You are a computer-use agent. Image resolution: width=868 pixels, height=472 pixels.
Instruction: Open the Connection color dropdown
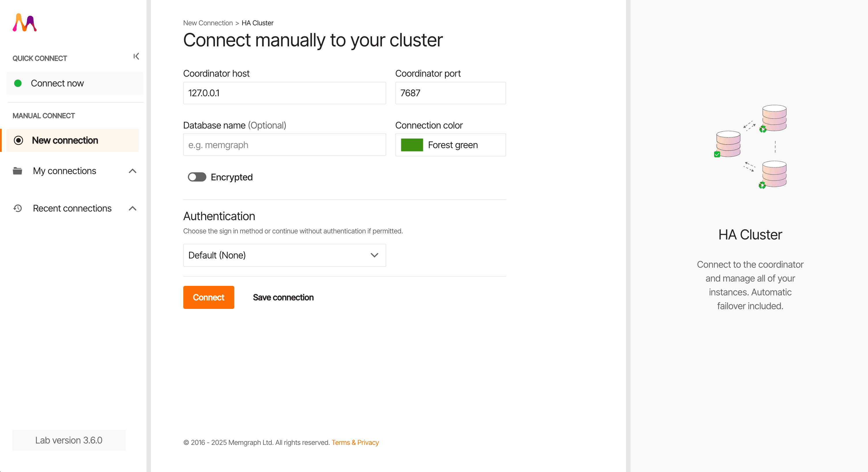[x=450, y=145]
